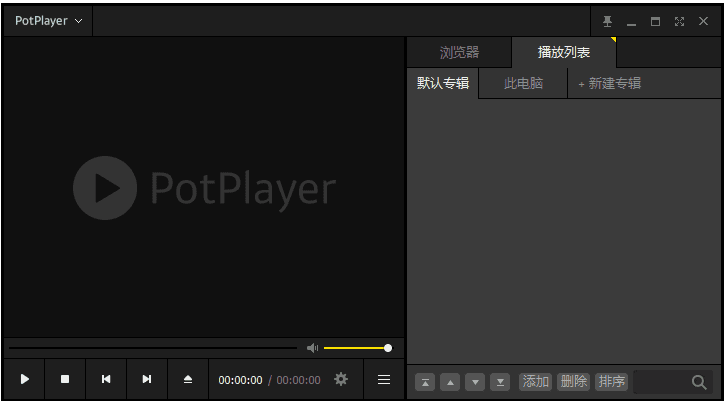Minimize the PotPlayer window
This screenshot has height=401, width=724.
[631, 22]
